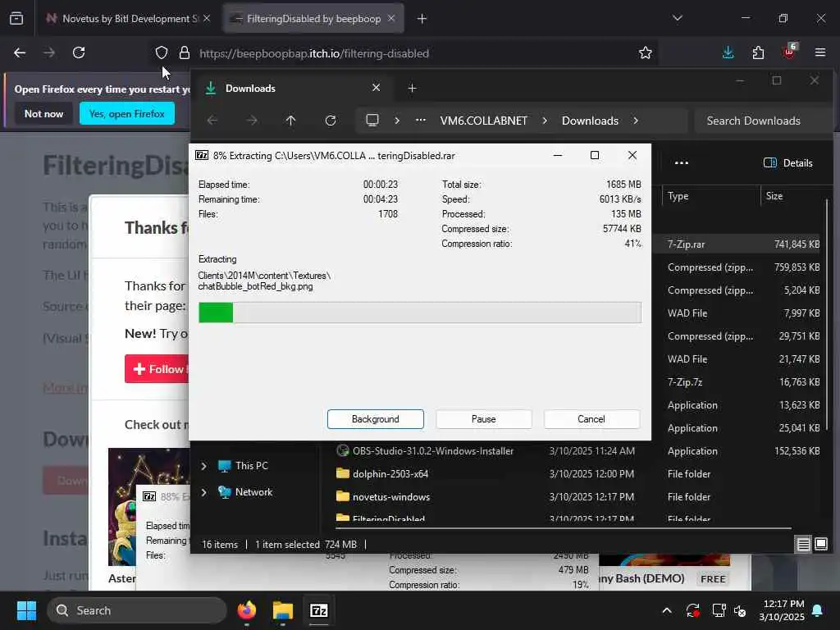Expand Network tree node
This screenshot has width=840, height=630.
pyautogui.click(x=203, y=492)
